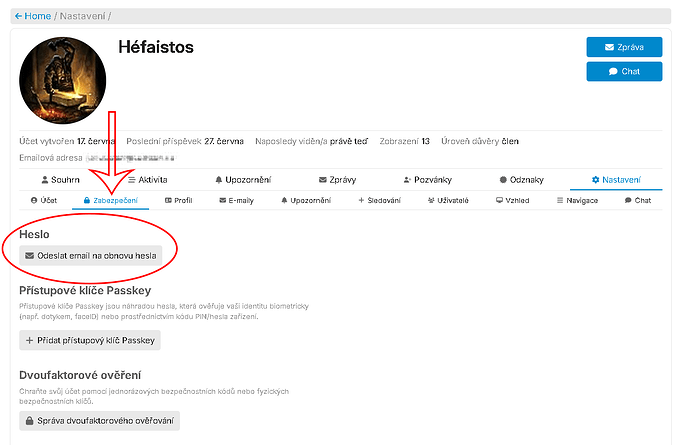This screenshot has height=445, width=690.
Task: Open the Profil settings subtab
Action: coord(178,201)
